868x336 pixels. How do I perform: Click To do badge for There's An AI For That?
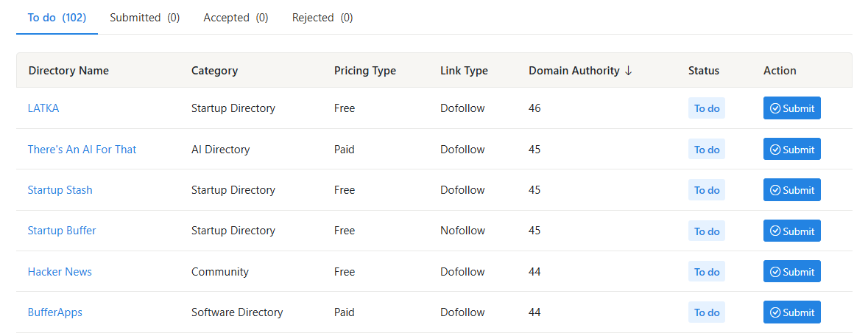tap(706, 149)
